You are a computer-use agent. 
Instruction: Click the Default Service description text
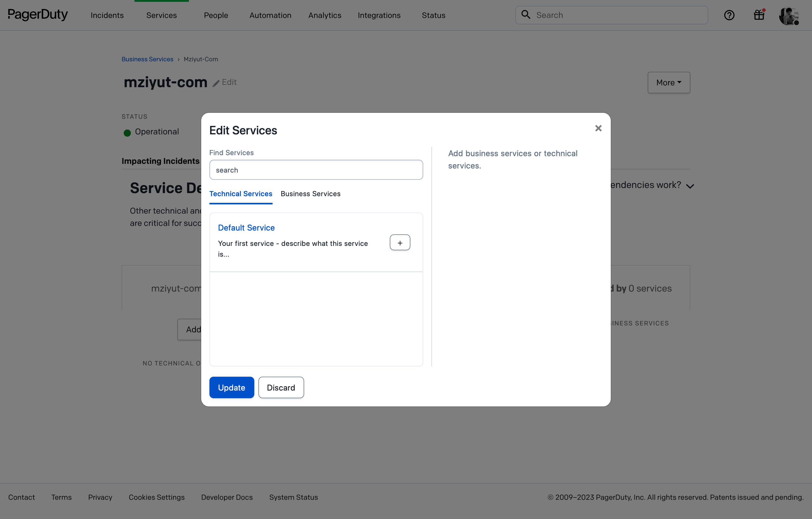tap(293, 249)
